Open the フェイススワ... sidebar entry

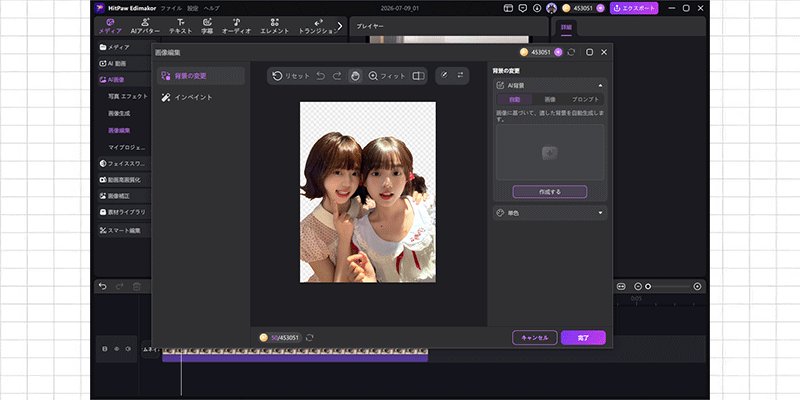pos(124,163)
